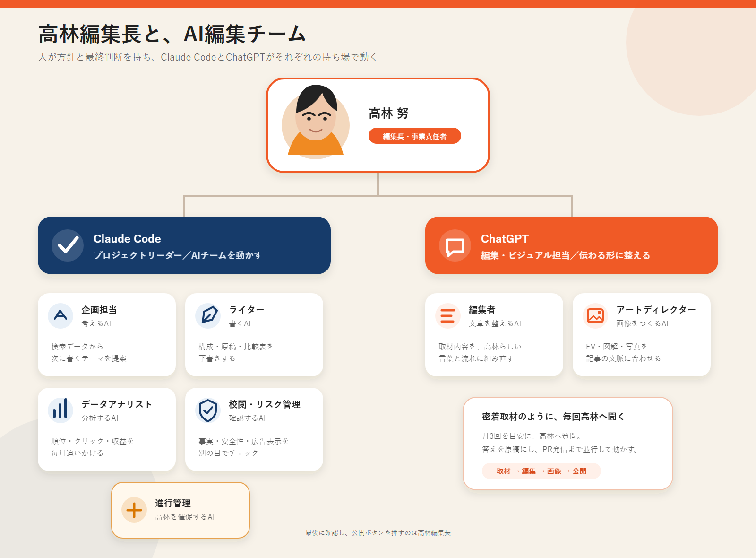This screenshot has width=756, height=558.
Task: Click the 高林を催促するAI label
Action: (x=185, y=517)
